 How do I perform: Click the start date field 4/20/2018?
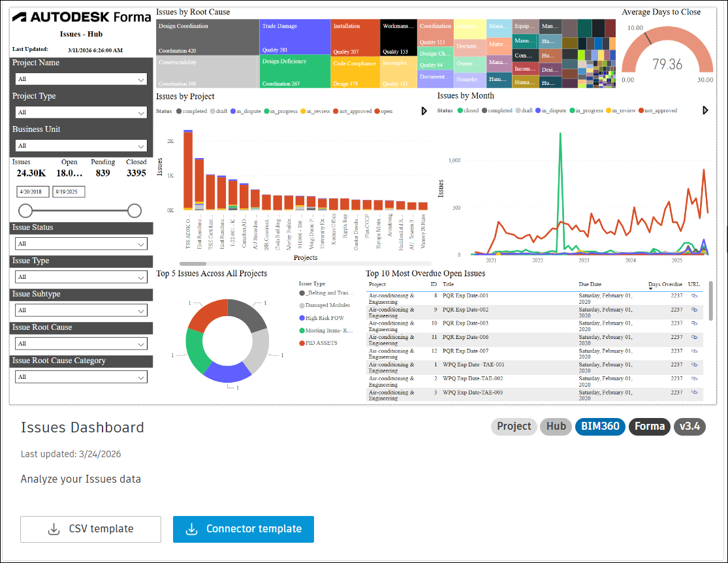pyautogui.click(x=33, y=192)
